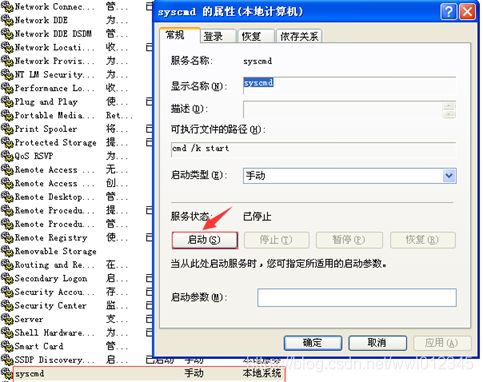Open the 依存关系 tab

click(x=299, y=36)
